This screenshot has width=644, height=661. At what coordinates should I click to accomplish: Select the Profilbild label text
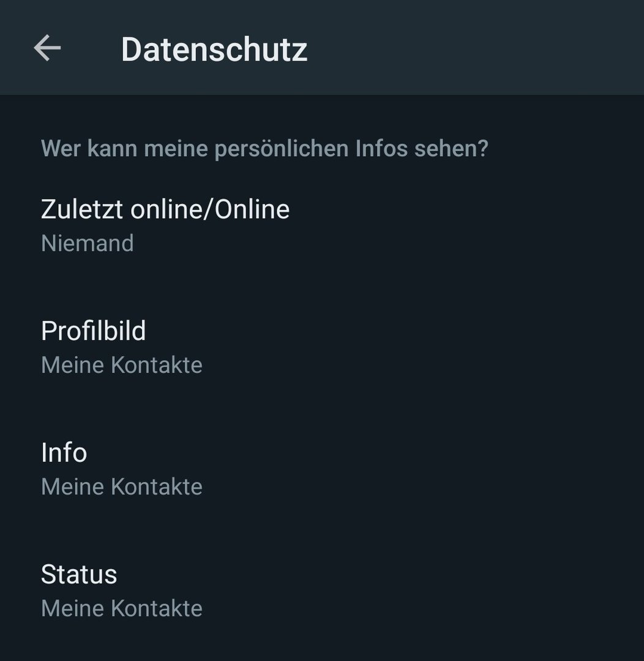coord(93,330)
